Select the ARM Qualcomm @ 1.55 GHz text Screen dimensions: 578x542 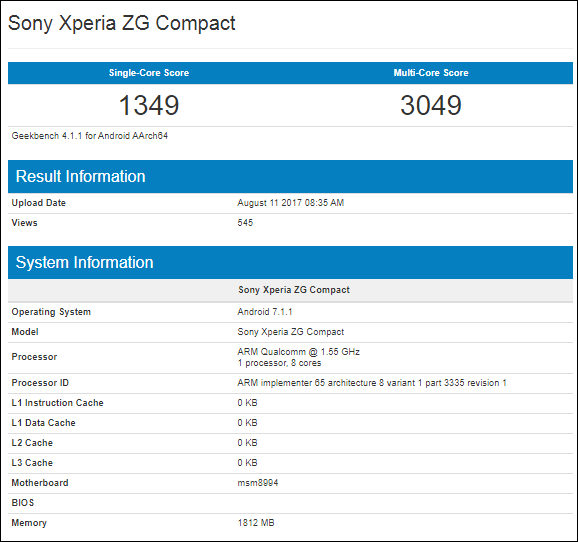299,352
